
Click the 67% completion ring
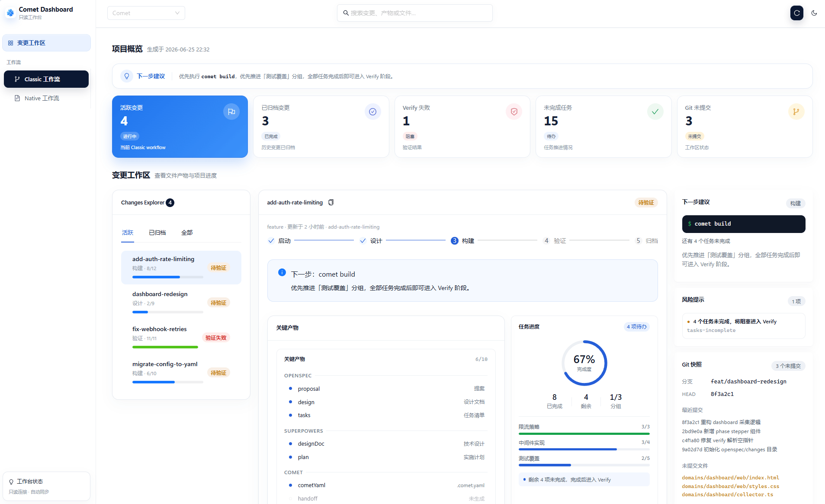click(584, 363)
